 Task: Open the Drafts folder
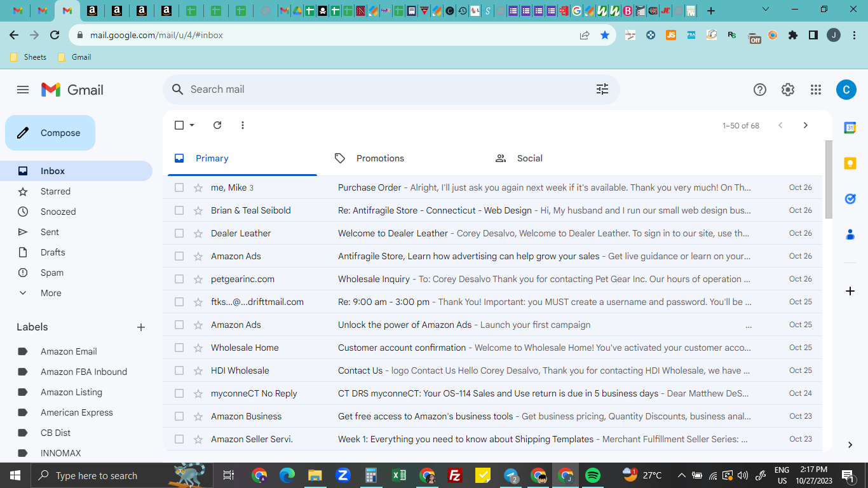point(76,252)
